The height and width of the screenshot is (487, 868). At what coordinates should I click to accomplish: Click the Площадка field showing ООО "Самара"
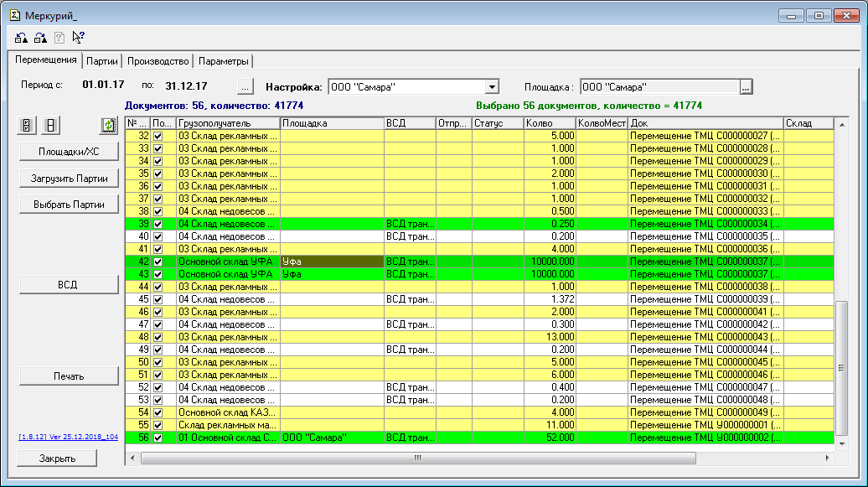[x=660, y=87]
